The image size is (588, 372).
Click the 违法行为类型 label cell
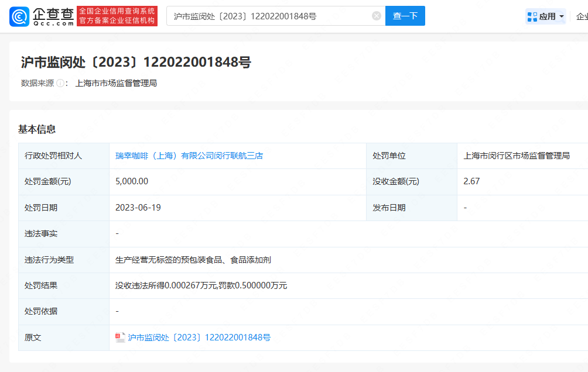64,260
